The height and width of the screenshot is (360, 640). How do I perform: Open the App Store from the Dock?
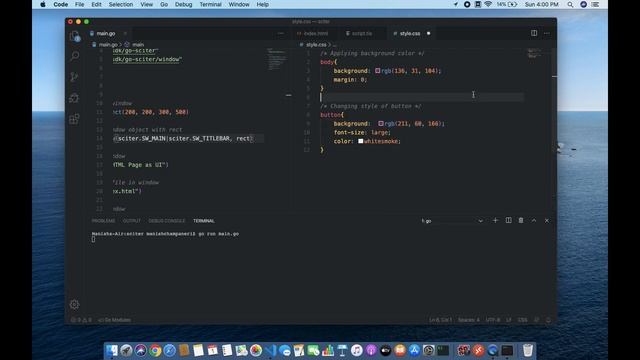pyautogui.click(x=414, y=350)
